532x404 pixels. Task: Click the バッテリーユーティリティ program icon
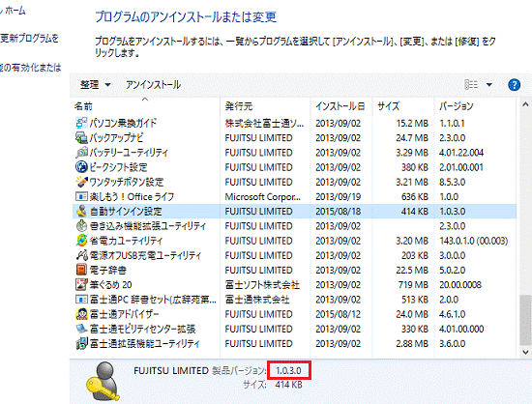(81, 153)
